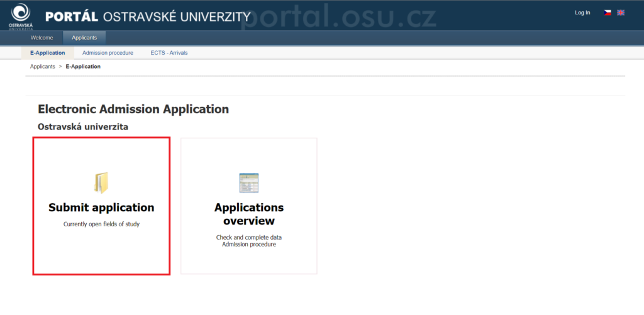Switch language with the UK flag
The width and height of the screenshot is (644, 315).
[x=621, y=13]
